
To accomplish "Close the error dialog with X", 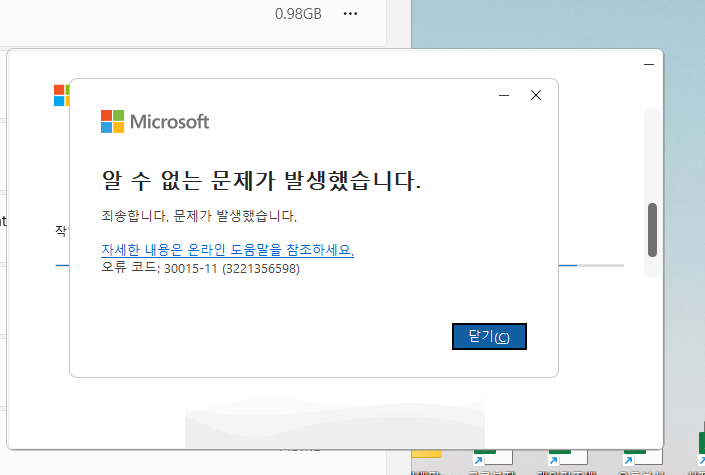I will (535, 95).
